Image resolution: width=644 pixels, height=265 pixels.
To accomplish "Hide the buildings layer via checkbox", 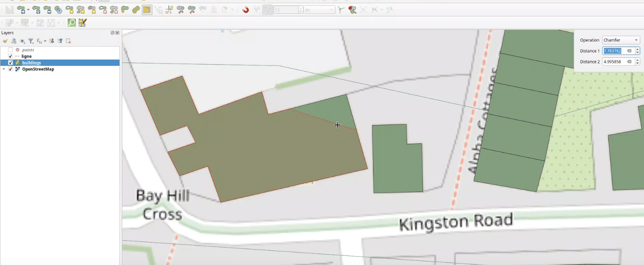I will pos(10,63).
